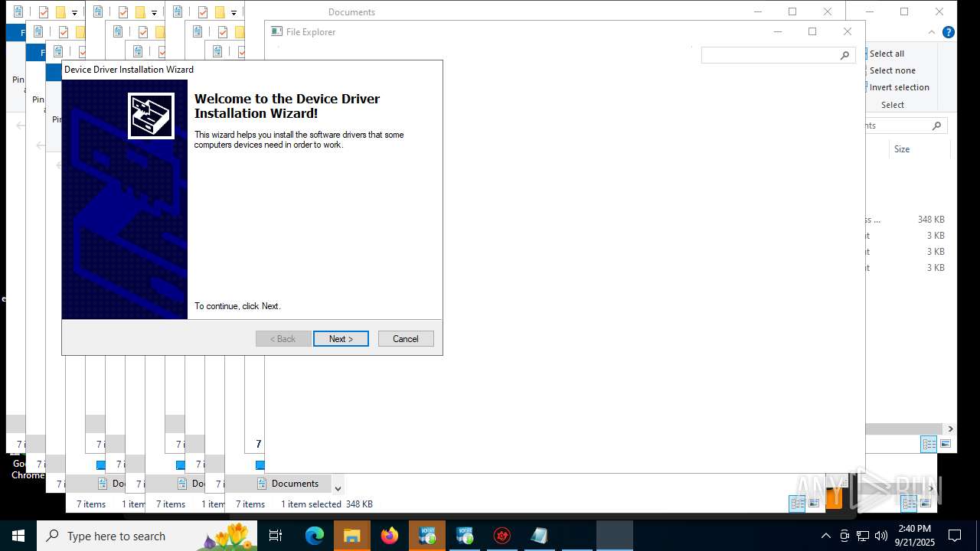
Task: Click 'Invert selection' in the ribbon
Action: [x=899, y=87]
